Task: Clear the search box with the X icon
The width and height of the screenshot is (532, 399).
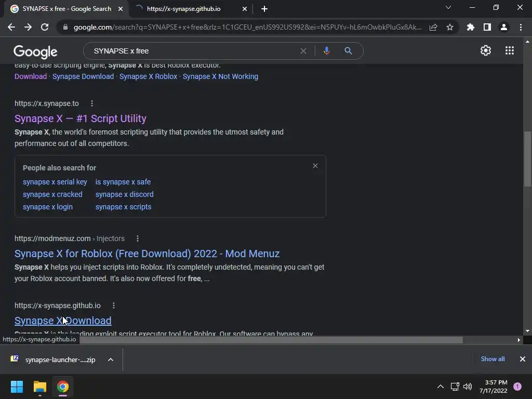Action: pos(303,51)
